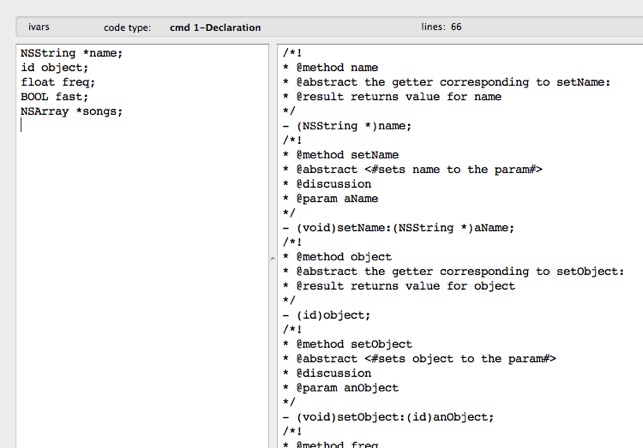Place cursor on 'BOOL fast;' line

55,97
